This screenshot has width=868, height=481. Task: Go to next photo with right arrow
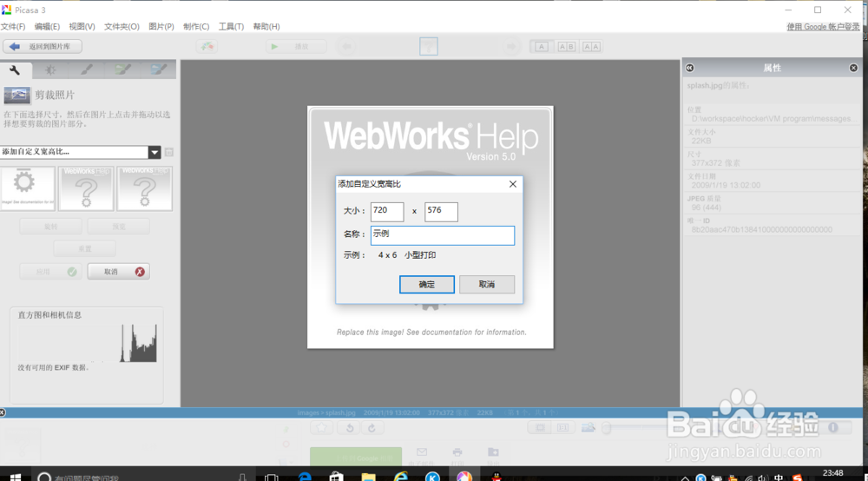coord(511,47)
